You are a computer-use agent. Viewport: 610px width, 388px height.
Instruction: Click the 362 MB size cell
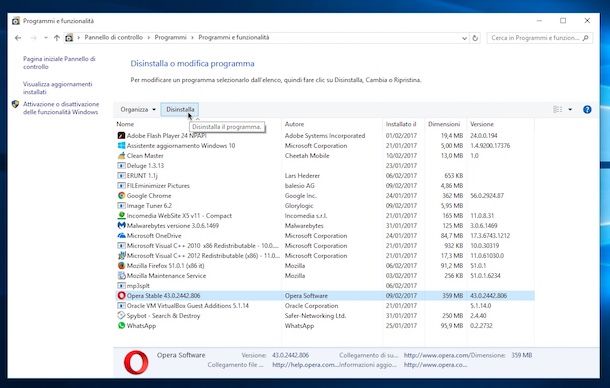click(452, 195)
